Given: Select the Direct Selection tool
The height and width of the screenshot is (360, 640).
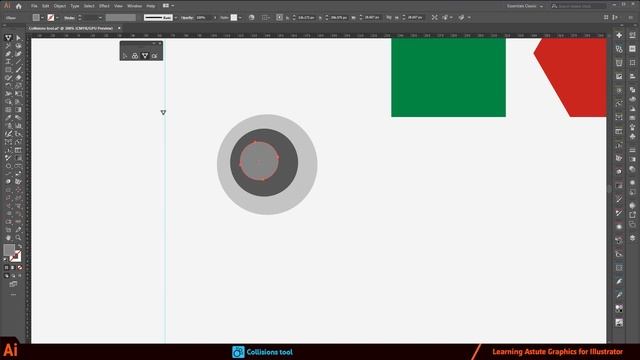Looking at the screenshot, I should [x=18, y=38].
